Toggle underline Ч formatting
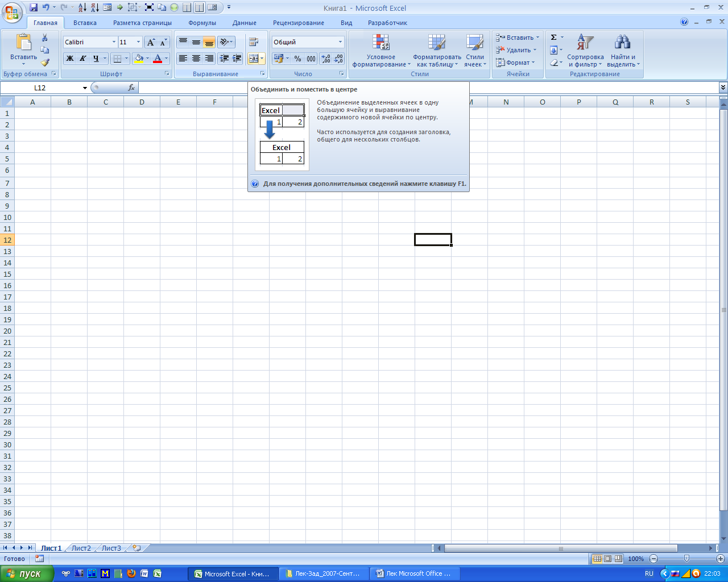 click(96, 58)
